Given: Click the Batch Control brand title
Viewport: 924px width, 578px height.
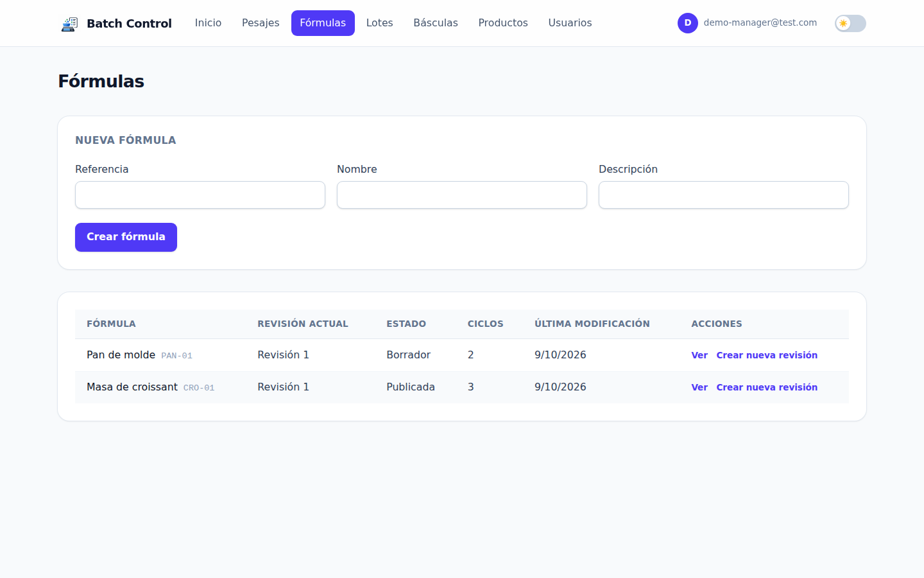Looking at the screenshot, I should click(x=129, y=24).
